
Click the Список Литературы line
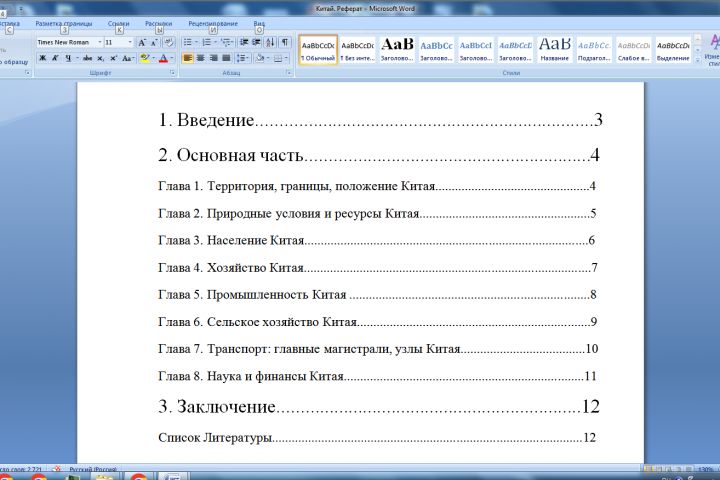[377, 437]
